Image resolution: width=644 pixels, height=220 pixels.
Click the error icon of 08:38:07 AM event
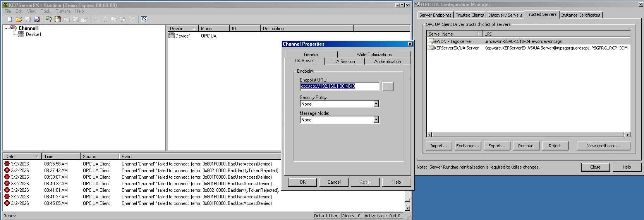coord(7,177)
